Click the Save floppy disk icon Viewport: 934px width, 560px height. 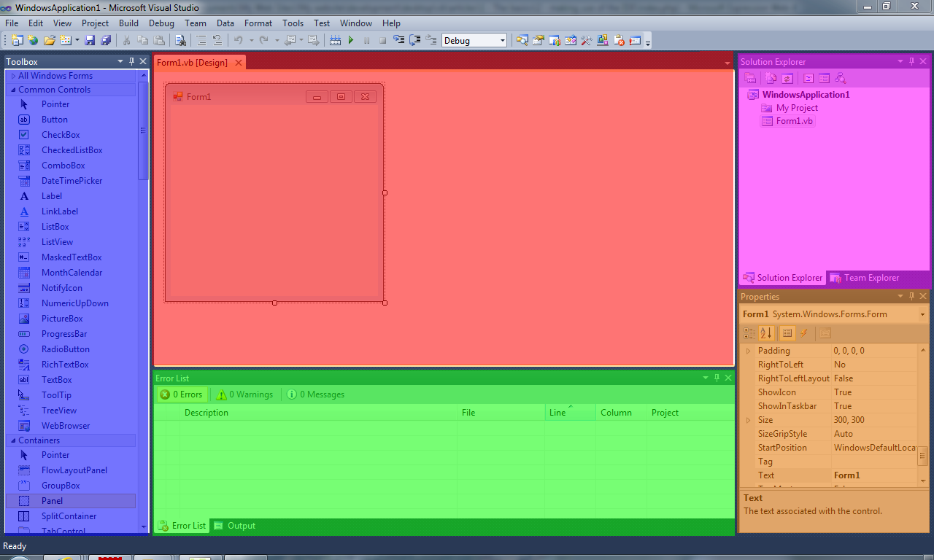point(90,40)
